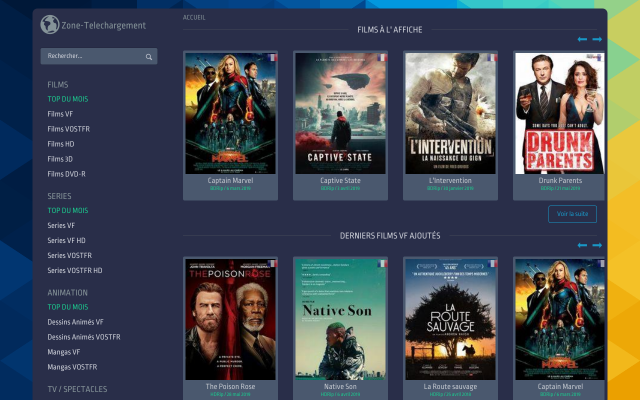640x400 pixels.
Task: Open Captain Marvel poster in Derniers Films VF
Action: click(x=560, y=319)
